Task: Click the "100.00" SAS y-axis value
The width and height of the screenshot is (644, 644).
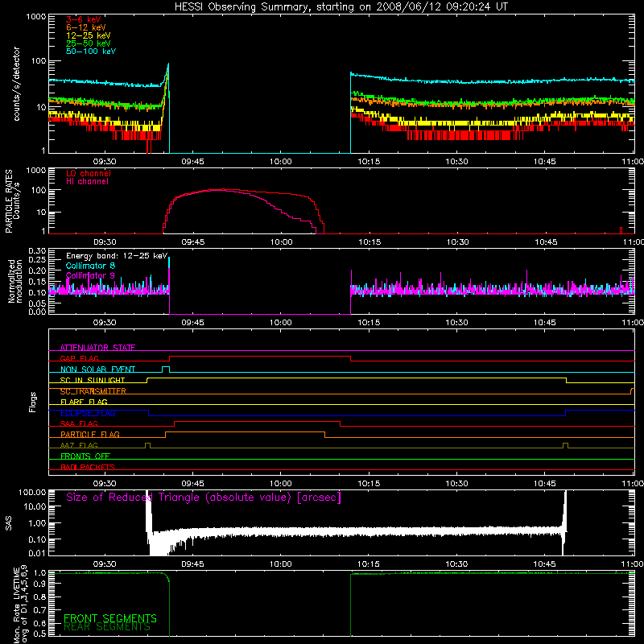Action: pos(32,492)
